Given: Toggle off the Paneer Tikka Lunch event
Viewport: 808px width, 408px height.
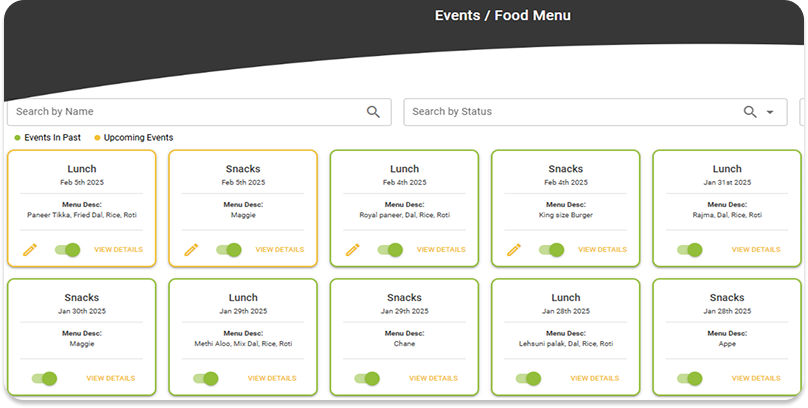Looking at the screenshot, I should (x=68, y=250).
